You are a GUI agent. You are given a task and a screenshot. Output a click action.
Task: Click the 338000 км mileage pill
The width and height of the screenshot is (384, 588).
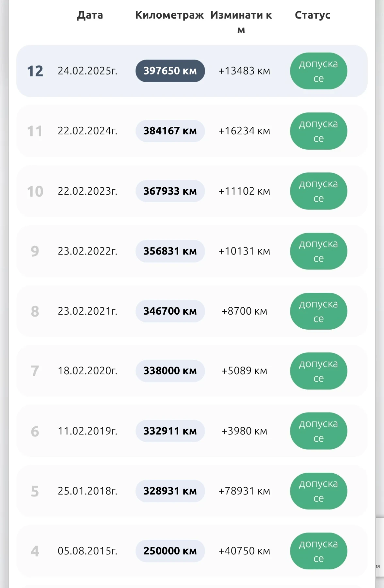pos(170,371)
